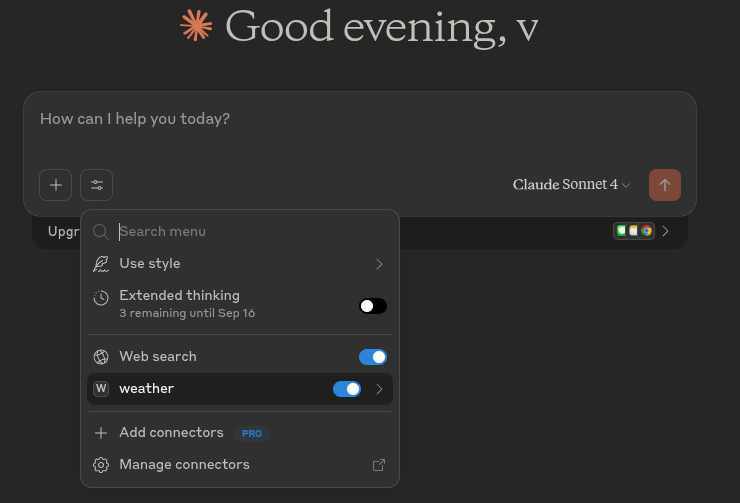Click the globe icon beside Web search
Screen dimensions: 740x503
[101, 357]
